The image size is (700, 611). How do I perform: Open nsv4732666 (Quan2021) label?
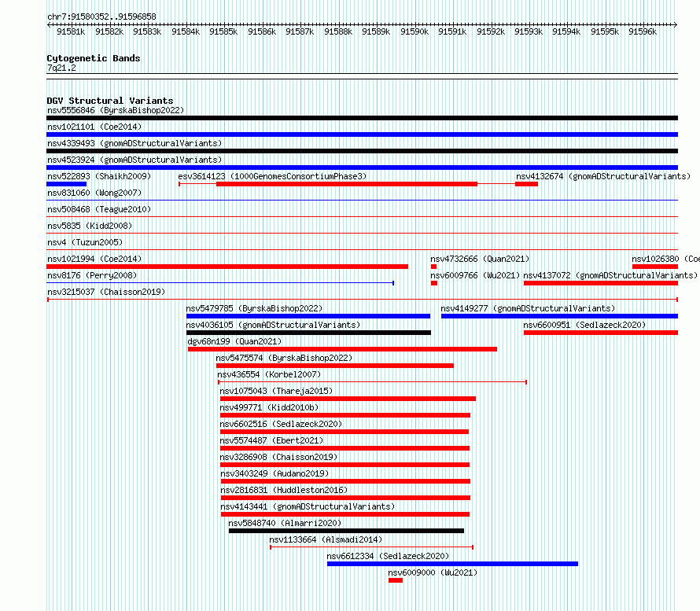[x=480, y=259]
